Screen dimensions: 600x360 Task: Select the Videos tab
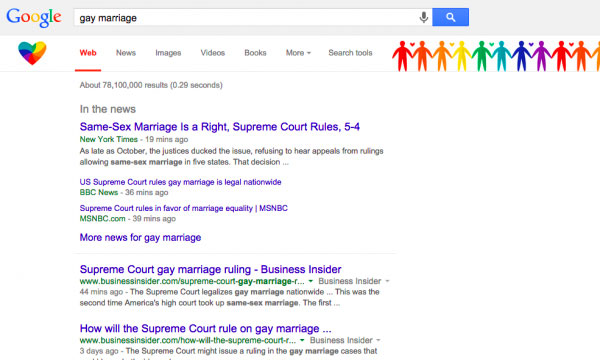pos(213,53)
